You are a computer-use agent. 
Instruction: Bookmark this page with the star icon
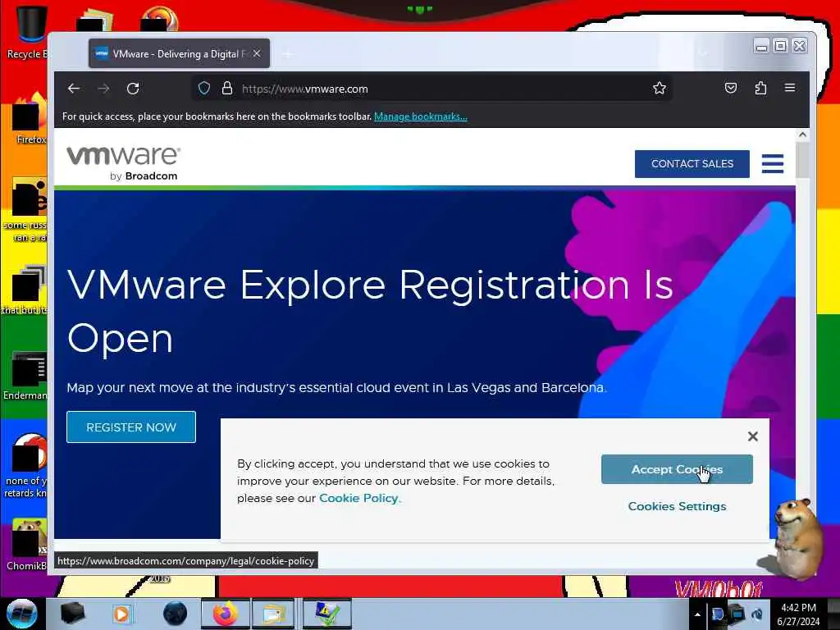[x=660, y=89]
